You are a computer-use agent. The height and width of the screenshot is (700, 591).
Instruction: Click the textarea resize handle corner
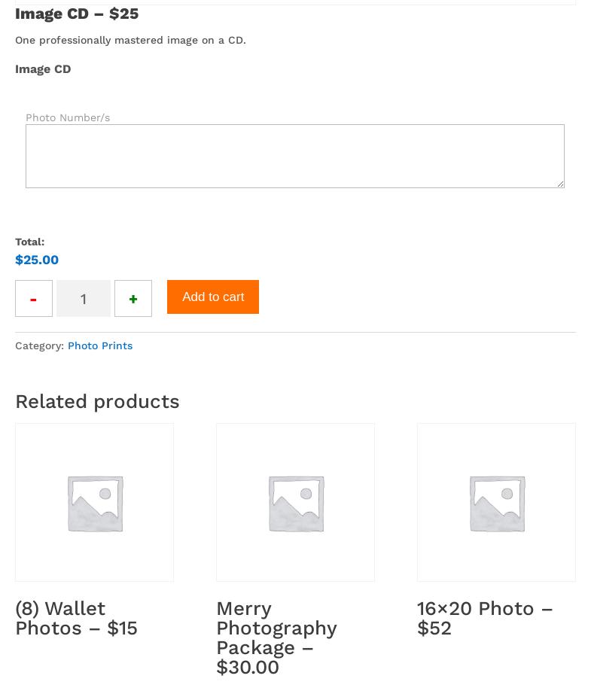(559, 183)
